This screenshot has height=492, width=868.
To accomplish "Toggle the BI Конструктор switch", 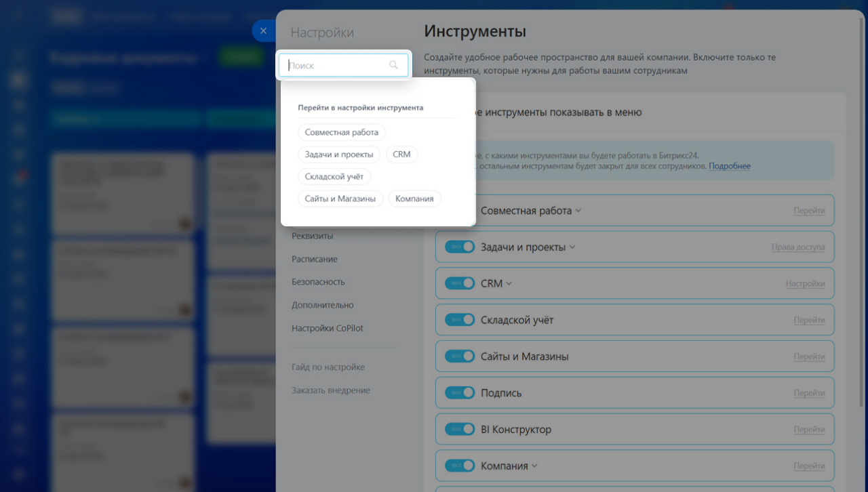I will [460, 430].
